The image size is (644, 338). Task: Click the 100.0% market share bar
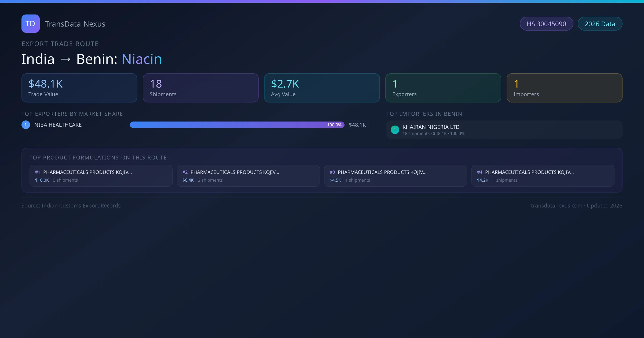coord(237,125)
